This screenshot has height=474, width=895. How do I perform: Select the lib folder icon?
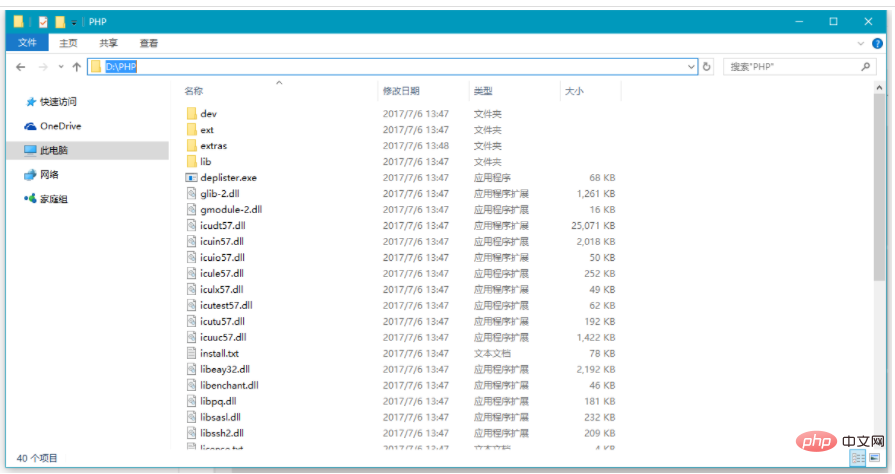192,162
